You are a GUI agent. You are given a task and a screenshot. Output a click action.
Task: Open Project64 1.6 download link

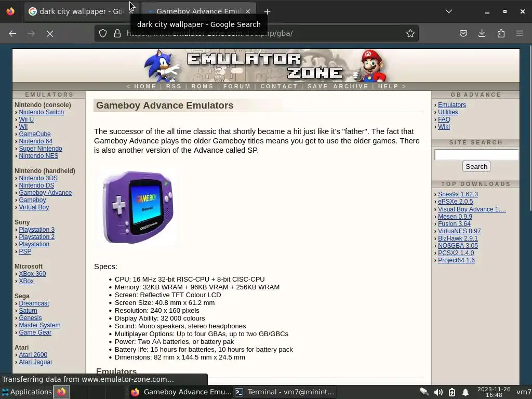[x=456, y=260]
